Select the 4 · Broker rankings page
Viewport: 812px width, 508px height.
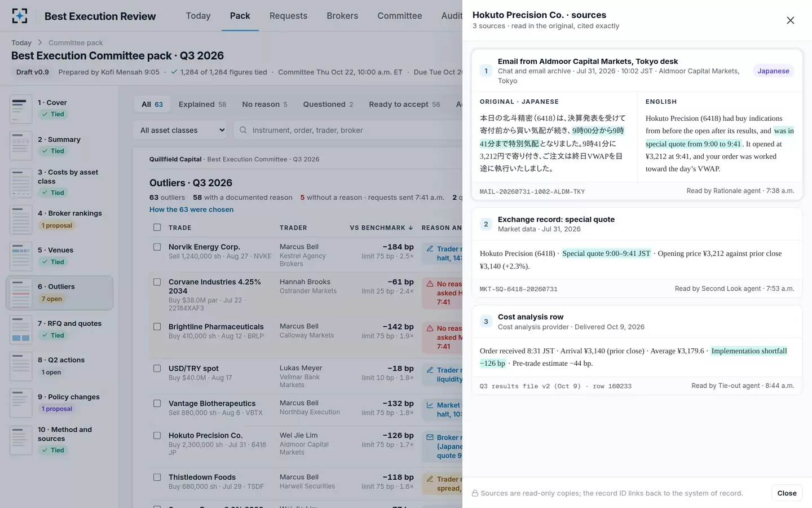(60, 219)
